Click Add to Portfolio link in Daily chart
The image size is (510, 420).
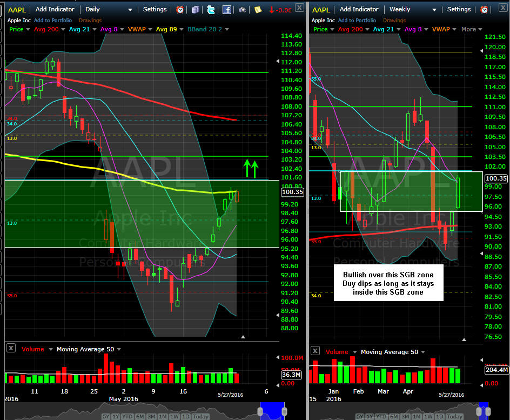pyautogui.click(x=53, y=20)
